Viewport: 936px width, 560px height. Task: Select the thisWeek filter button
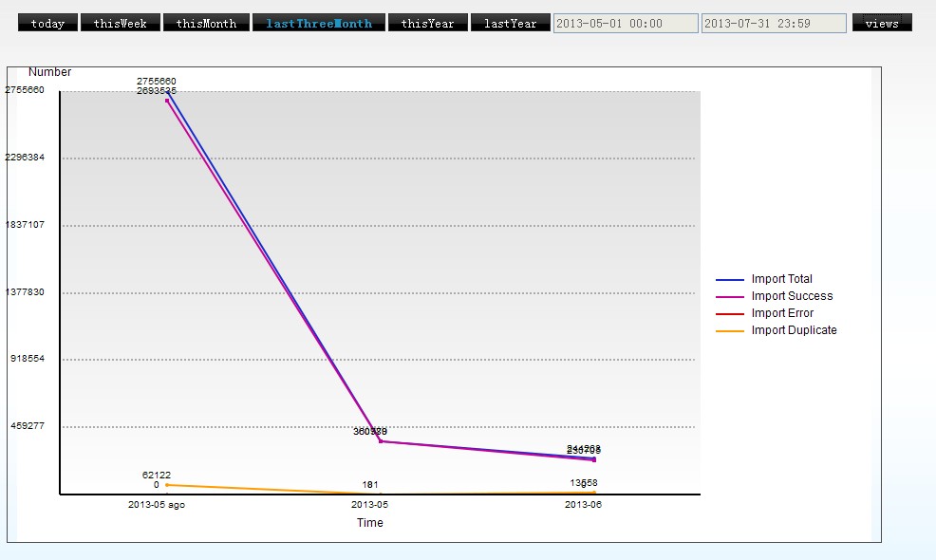coord(120,23)
